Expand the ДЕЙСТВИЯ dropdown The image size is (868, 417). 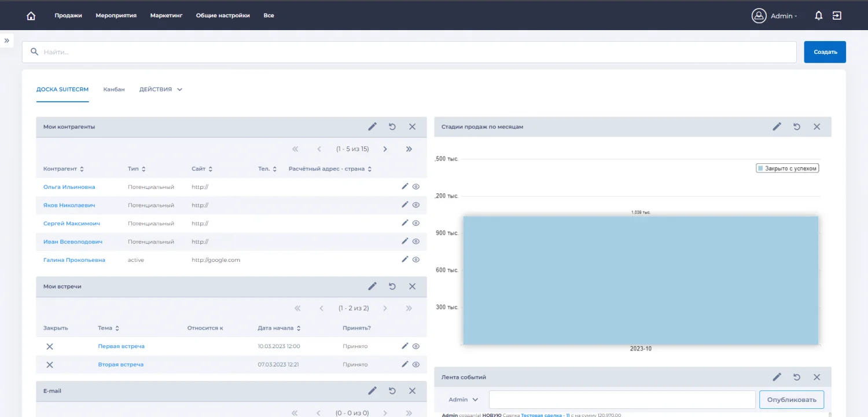(161, 89)
